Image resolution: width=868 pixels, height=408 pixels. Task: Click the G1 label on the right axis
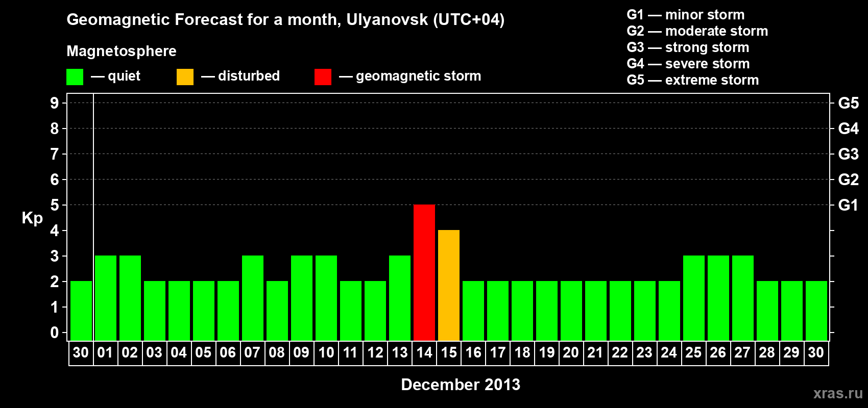pyautogui.click(x=848, y=205)
